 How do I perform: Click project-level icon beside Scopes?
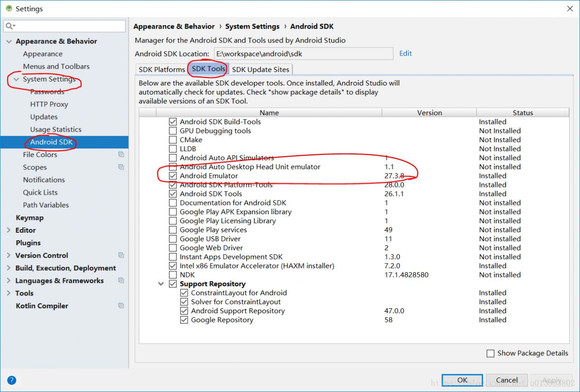(x=121, y=167)
